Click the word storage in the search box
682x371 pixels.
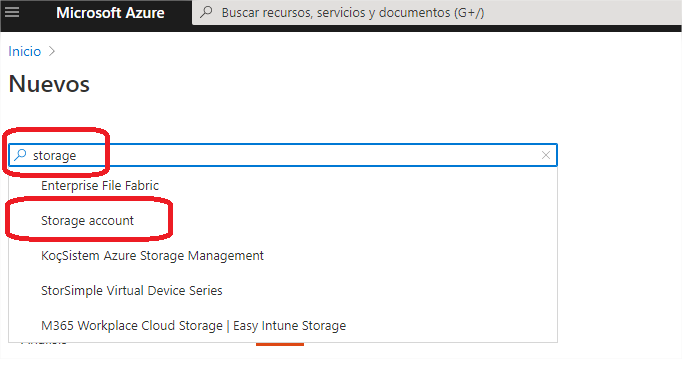pos(54,155)
